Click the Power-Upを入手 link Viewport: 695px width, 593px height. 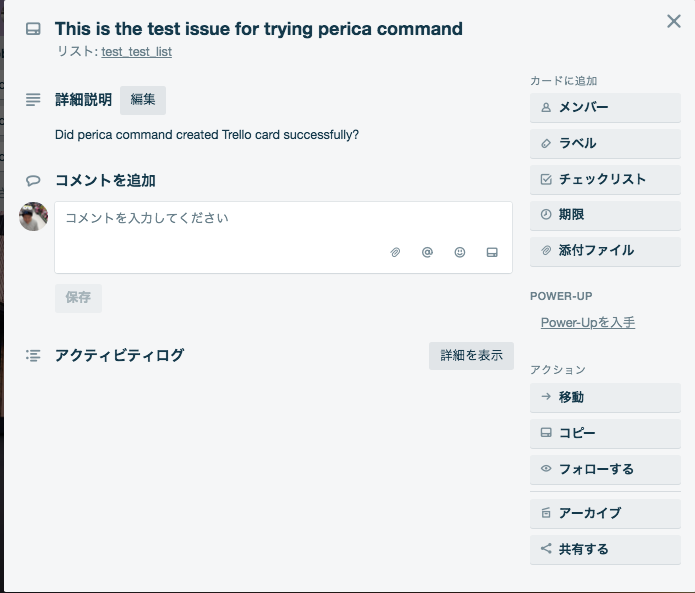[588, 323]
